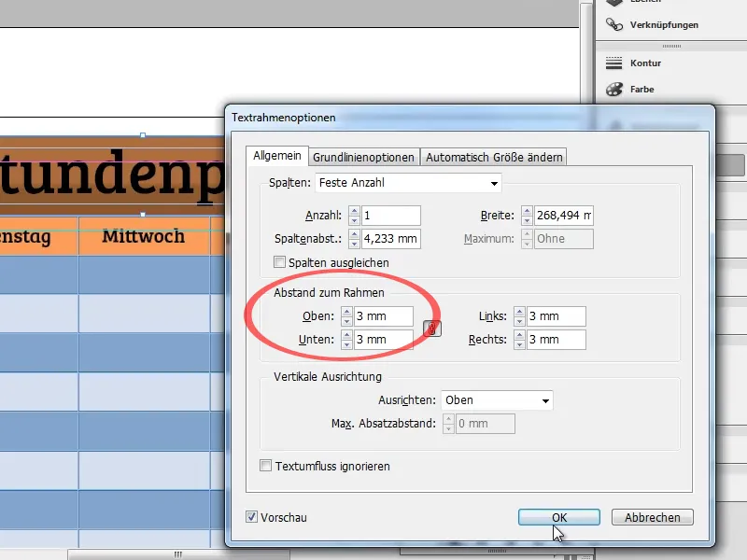Increase the Oben inset with up arrow
Image resolution: width=747 pixels, height=560 pixels.
pos(346,312)
